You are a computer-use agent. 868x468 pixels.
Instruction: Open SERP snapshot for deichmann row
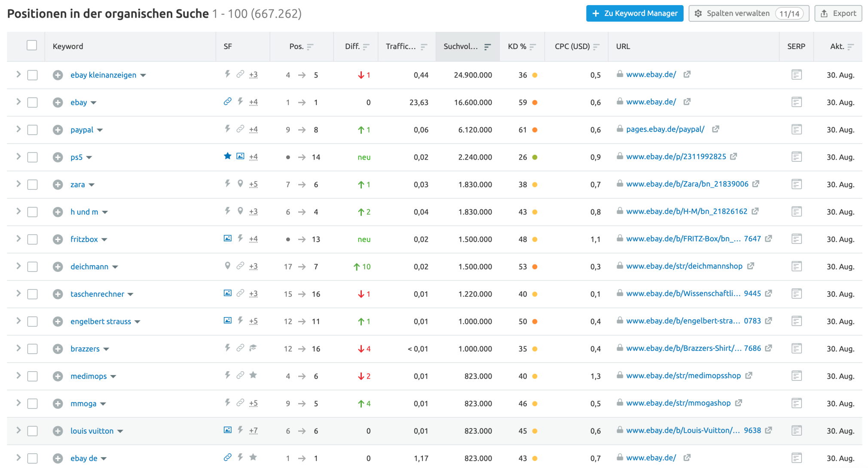796,266
